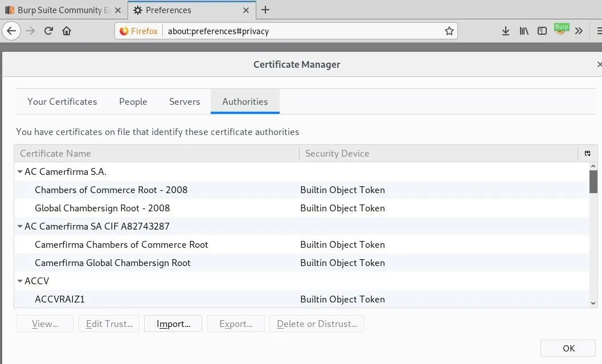Open the Library menu icon

coord(523,31)
